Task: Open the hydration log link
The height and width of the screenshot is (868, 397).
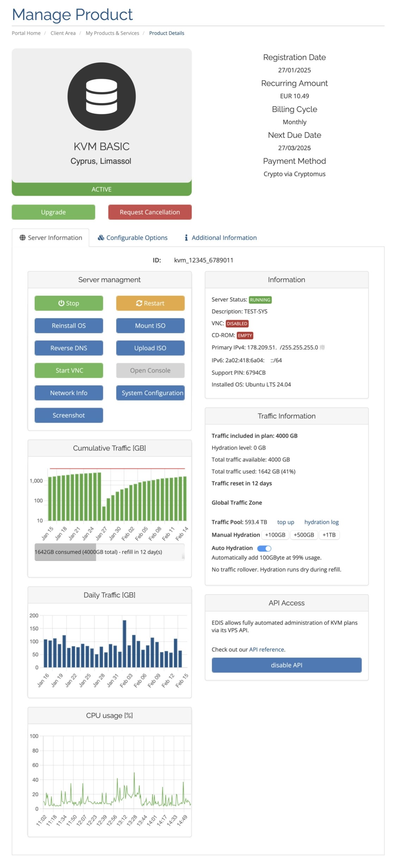Action: click(x=321, y=522)
